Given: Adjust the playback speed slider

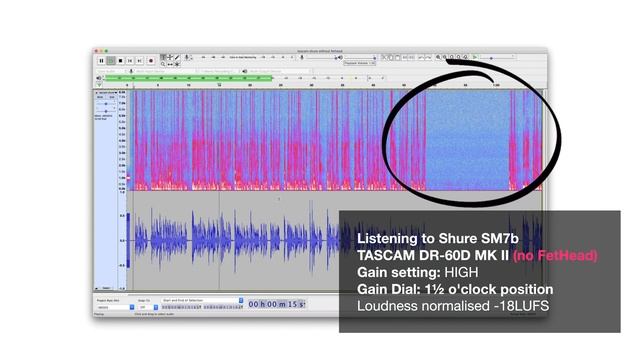Looking at the screenshot, I should pyautogui.click(x=498, y=58).
